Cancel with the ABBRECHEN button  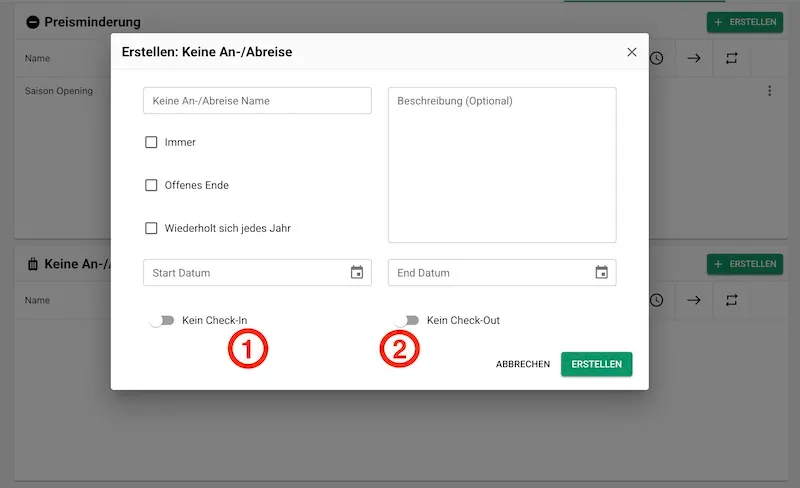tap(523, 364)
